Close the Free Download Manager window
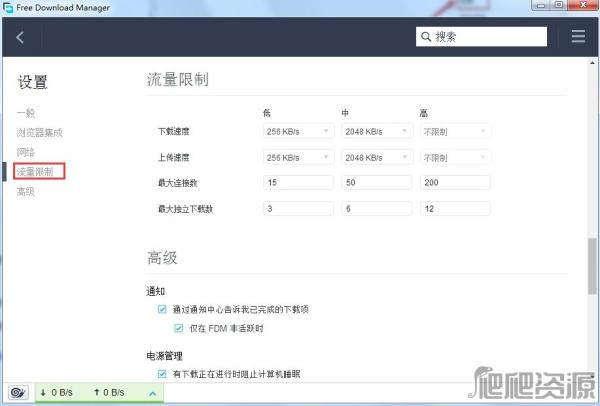Image resolution: width=600 pixels, height=406 pixels. (583, 5)
